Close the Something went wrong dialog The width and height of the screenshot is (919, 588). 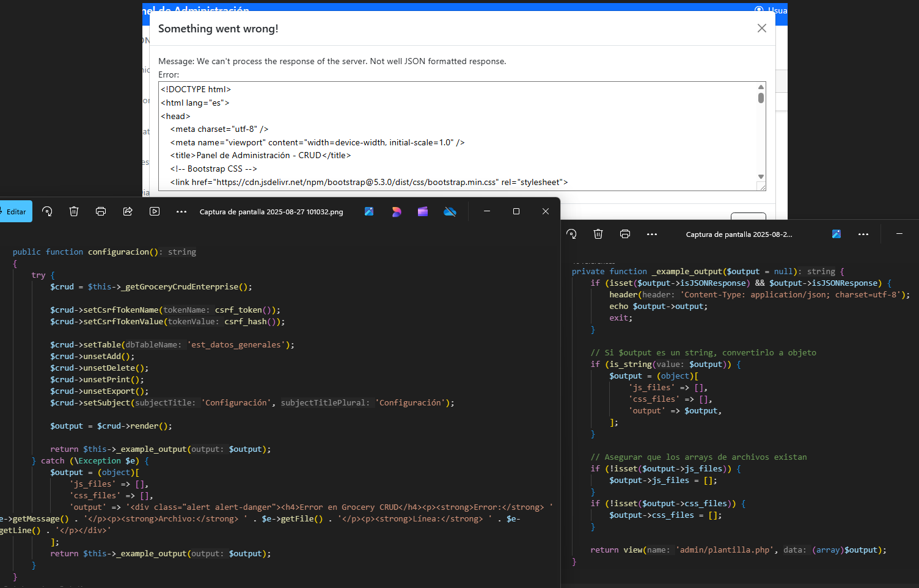762,28
